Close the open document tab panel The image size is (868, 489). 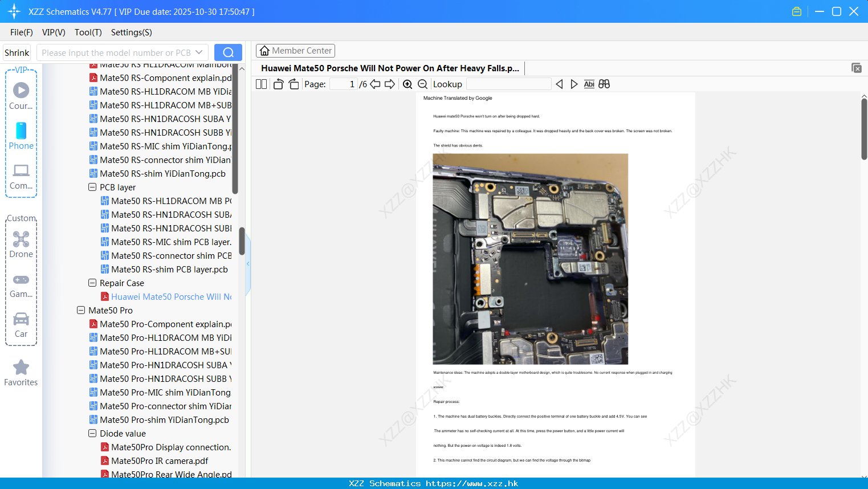point(856,68)
